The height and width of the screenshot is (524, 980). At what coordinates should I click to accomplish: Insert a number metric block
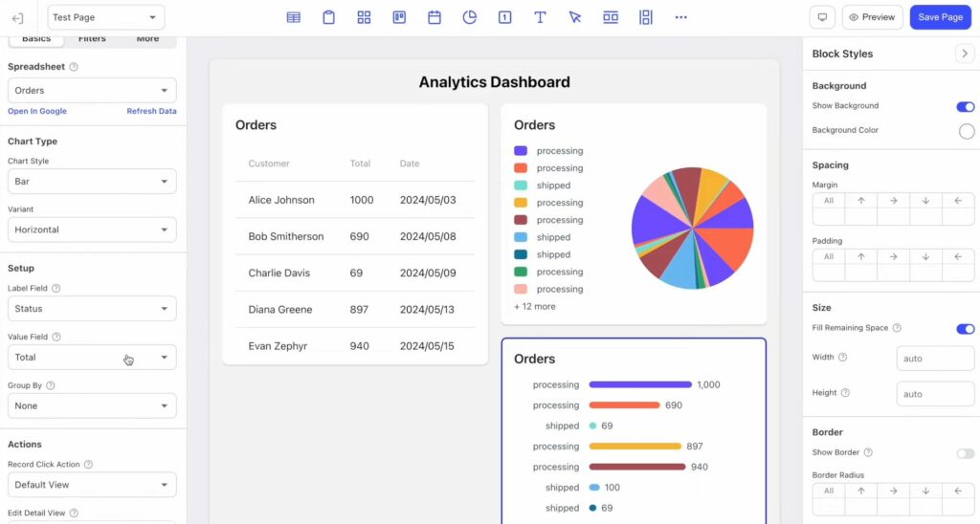tap(505, 17)
